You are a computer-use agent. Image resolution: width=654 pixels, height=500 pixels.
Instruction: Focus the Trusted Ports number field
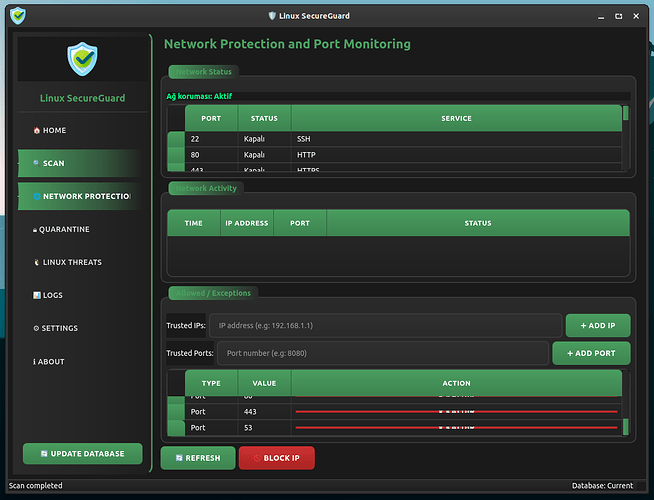pyautogui.click(x=382, y=354)
